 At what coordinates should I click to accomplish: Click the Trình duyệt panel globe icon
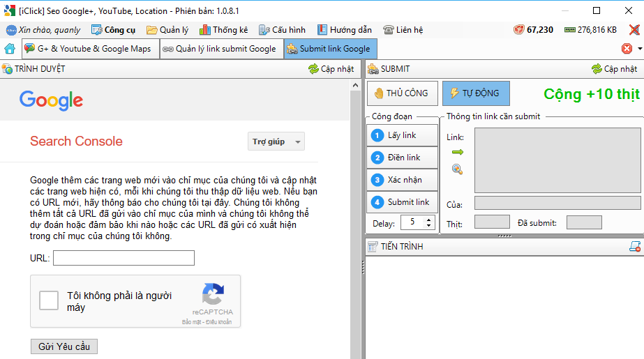coord(7,69)
